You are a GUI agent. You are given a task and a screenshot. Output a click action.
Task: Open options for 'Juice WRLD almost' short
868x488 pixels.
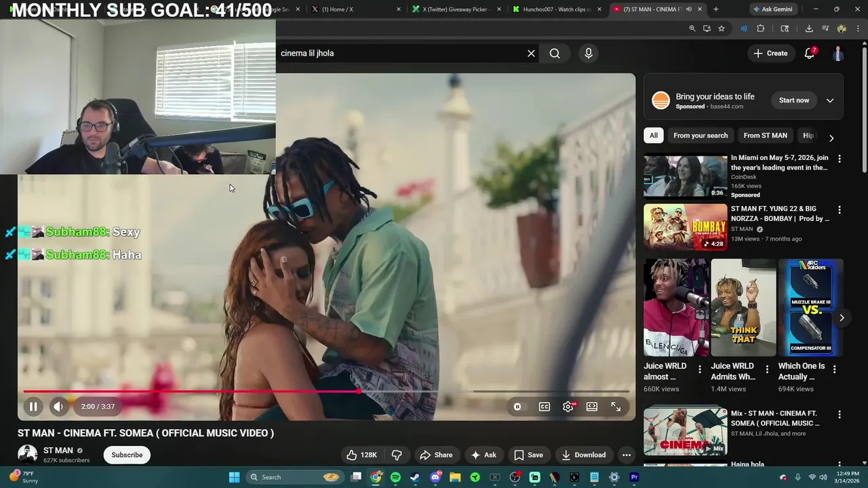click(x=700, y=369)
